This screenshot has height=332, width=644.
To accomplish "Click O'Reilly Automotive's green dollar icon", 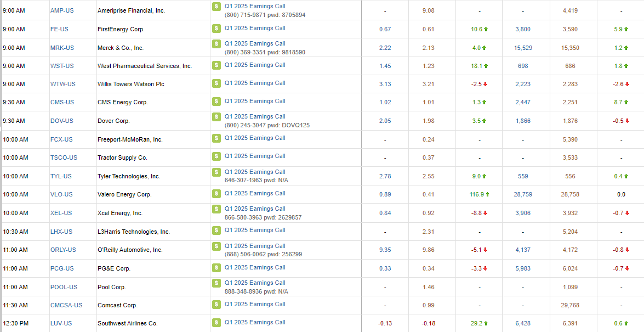I will 216,246.
